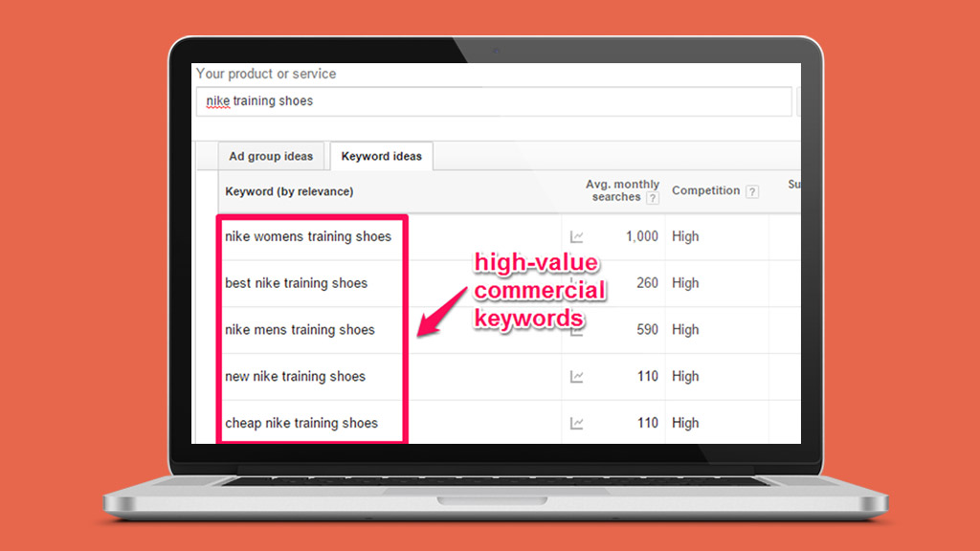Click High competition for cheap nike training shoes
This screenshot has height=551, width=980.
pos(685,423)
